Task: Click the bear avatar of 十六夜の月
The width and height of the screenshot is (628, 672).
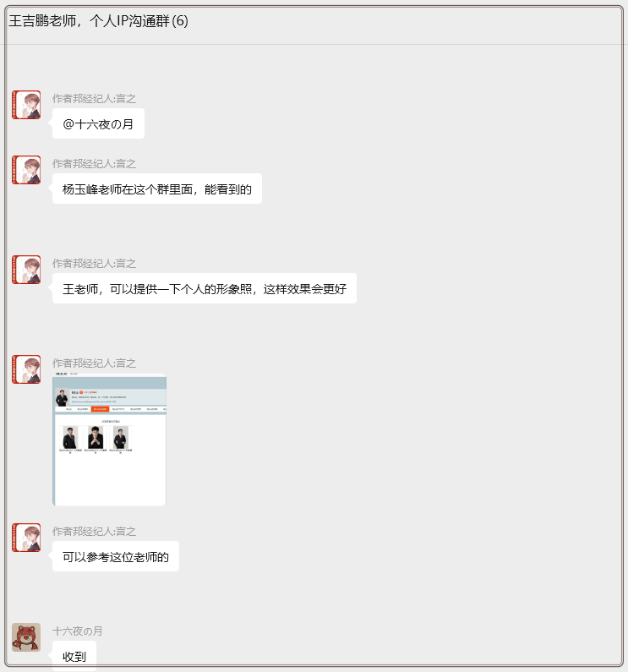Action: tap(26, 637)
